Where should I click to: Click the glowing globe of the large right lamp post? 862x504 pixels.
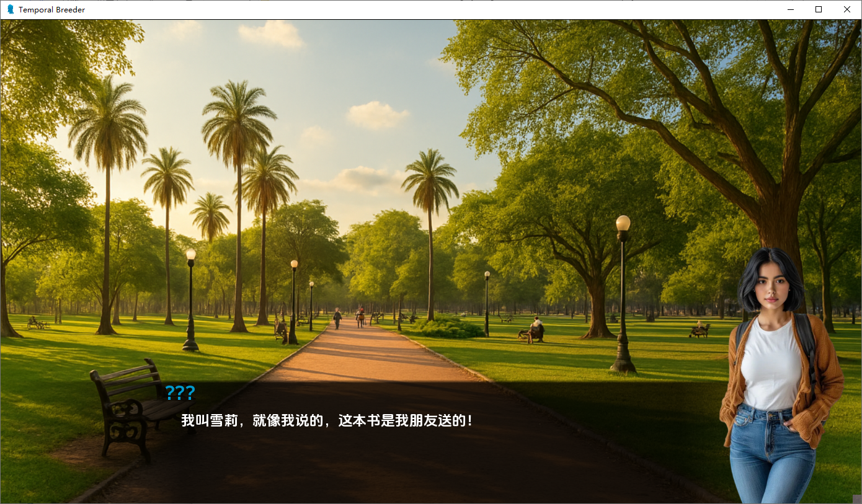point(623,223)
